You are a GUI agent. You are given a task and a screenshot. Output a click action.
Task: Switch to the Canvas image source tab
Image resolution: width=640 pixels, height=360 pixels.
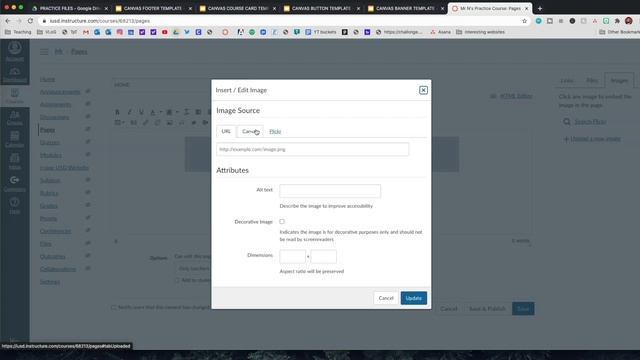[250, 131]
